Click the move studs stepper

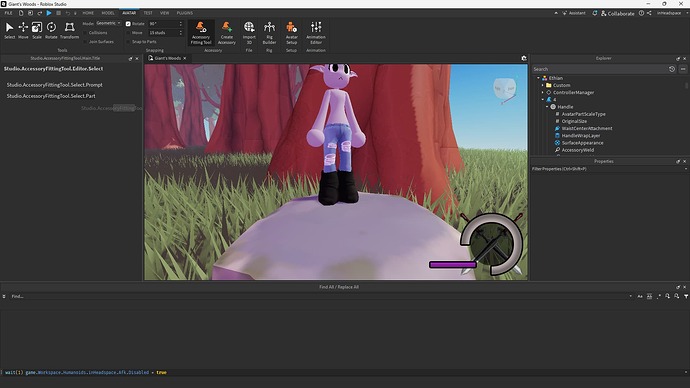pyautogui.click(x=180, y=33)
